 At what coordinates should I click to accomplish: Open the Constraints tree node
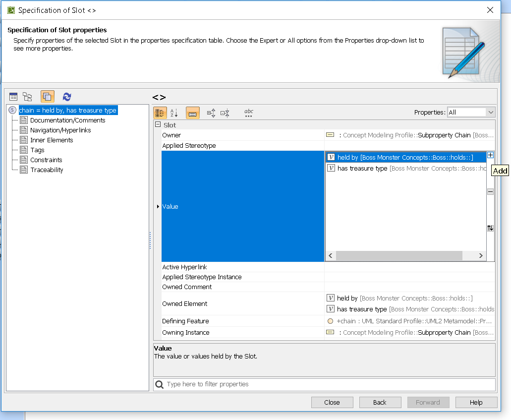[46, 160]
